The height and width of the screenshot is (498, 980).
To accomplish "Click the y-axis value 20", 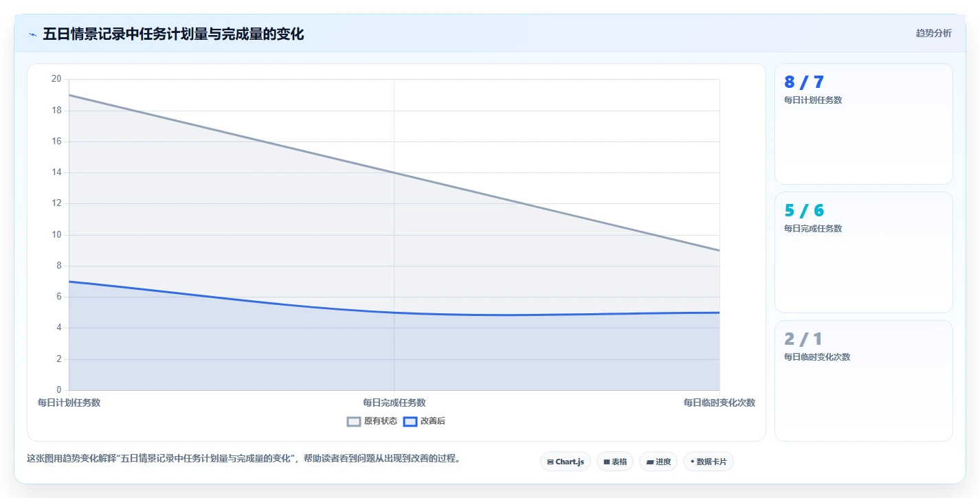I will point(56,79).
